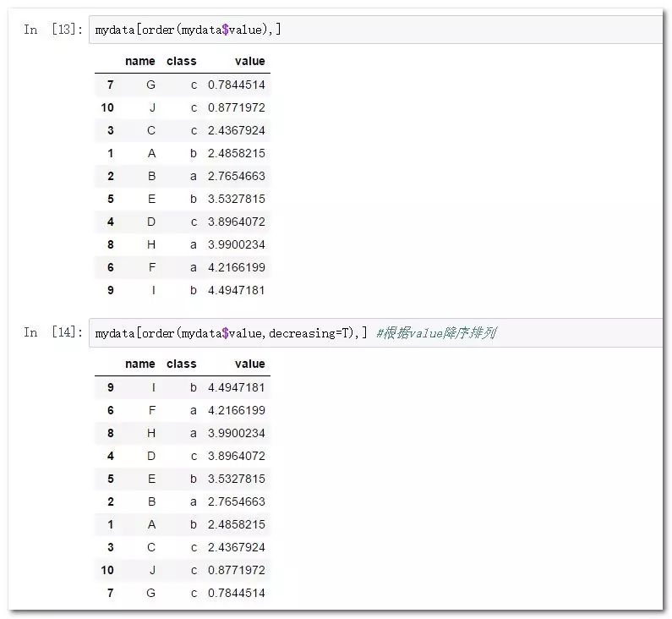
Task: Click name G in the first table
Action: pyautogui.click(x=150, y=85)
